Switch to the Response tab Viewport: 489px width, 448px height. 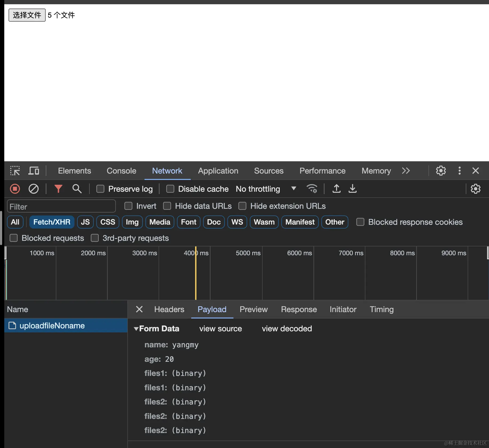[299, 309]
